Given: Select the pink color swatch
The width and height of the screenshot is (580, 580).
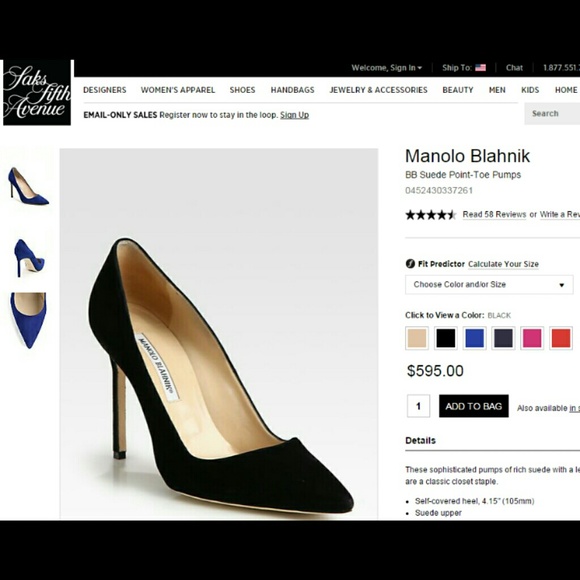Looking at the screenshot, I should 532,338.
